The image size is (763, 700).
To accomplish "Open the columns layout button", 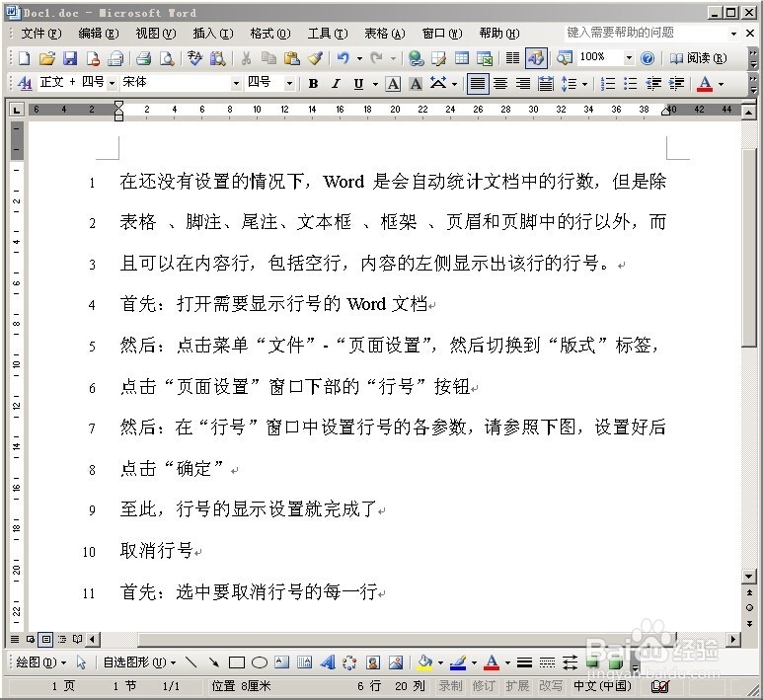I will (512, 58).
